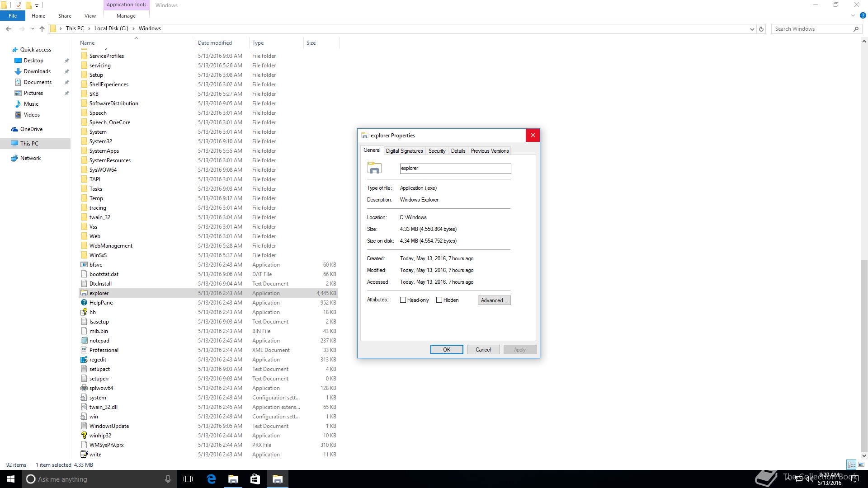This screenshot has width=868, height=488.
Task: Click the file list scroll up arrow
Action: click(x=864, y=42)
